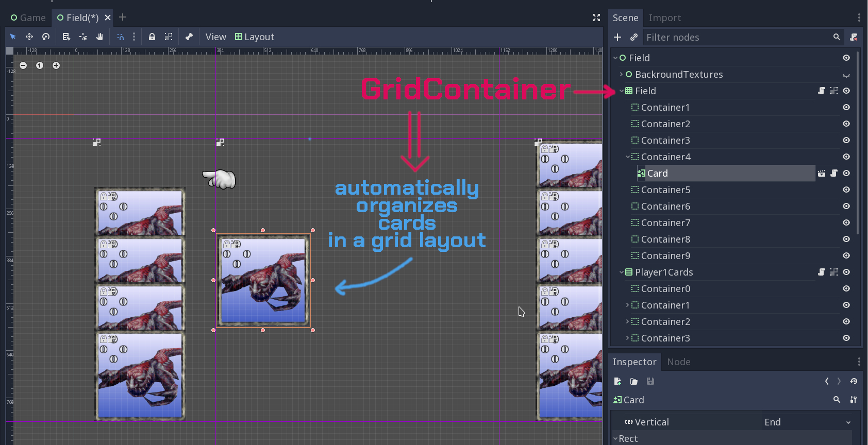Open script attached to Player1Cards

point(822,272)
